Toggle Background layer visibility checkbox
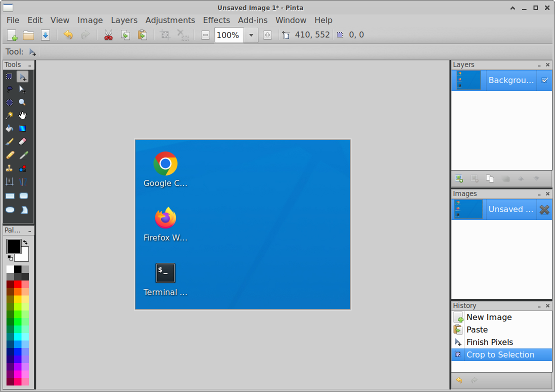 pyautogui.click(x=544, y=80)
